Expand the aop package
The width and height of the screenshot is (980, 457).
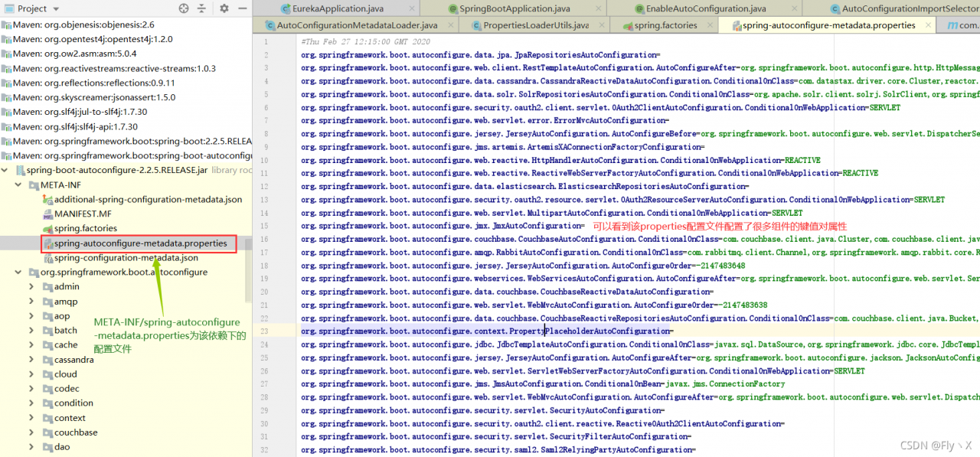tap(31, 316)
